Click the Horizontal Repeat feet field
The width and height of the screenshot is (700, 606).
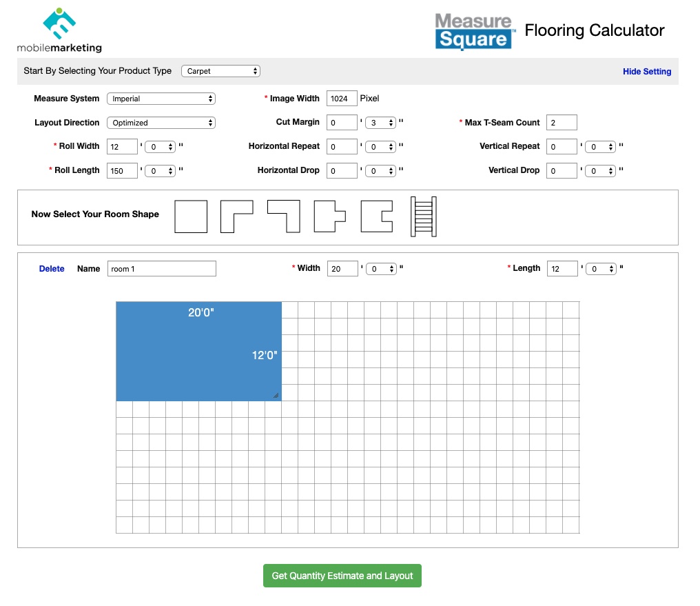coord(342,146)
